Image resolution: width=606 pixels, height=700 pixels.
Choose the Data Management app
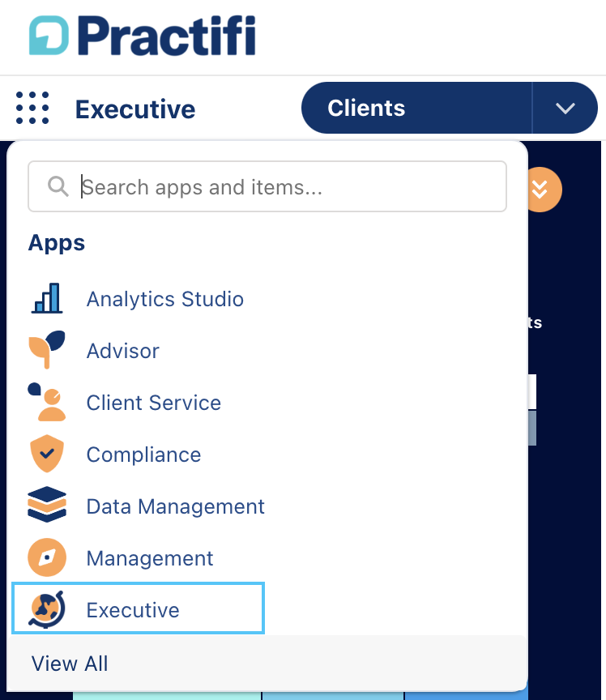pos(176,506)
